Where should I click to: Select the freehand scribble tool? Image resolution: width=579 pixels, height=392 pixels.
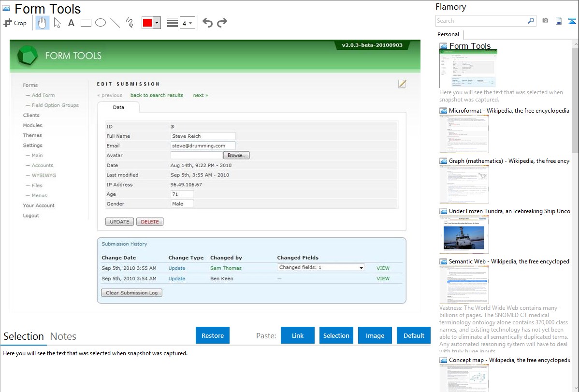point(130,23)
